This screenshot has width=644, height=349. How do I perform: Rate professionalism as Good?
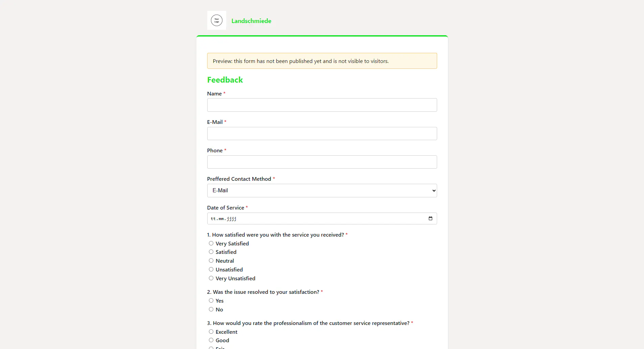[x=211, y=340]
